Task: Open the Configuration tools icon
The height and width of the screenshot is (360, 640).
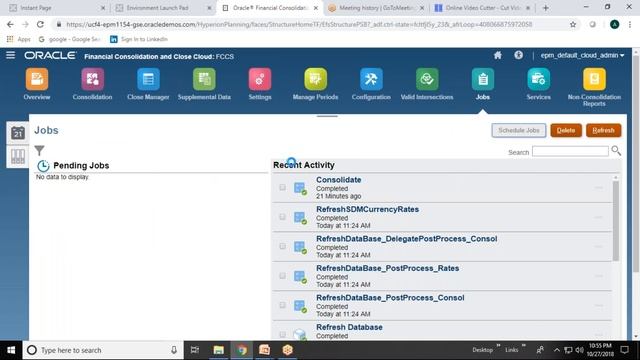Action: [x=371, y=79]
